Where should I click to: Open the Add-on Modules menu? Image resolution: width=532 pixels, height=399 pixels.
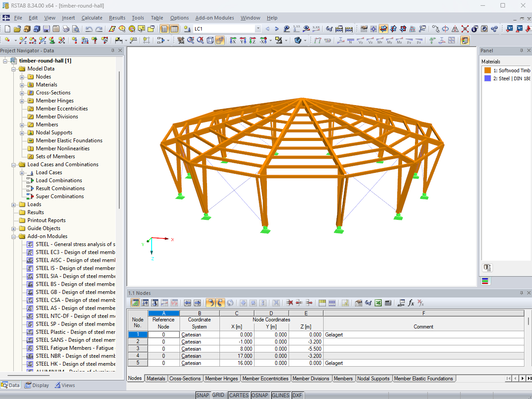click(215, 18)
